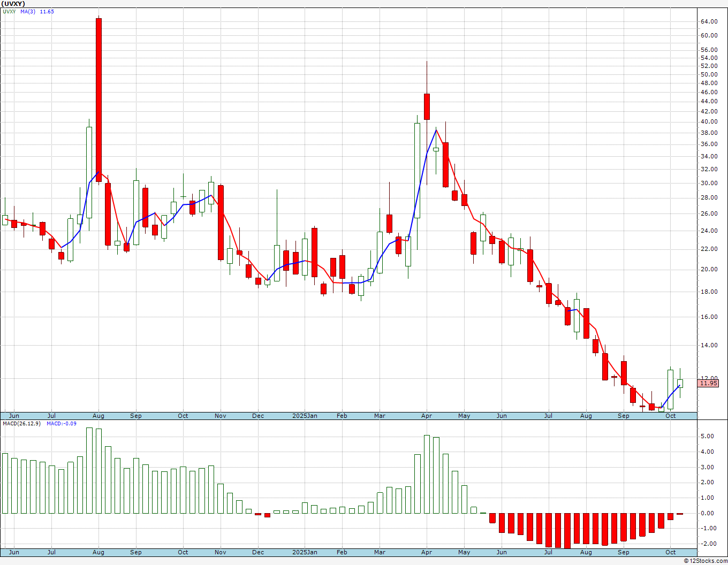Click Mar on the MACD panel date axis
The image size is (728, 565).
(380, 552)
